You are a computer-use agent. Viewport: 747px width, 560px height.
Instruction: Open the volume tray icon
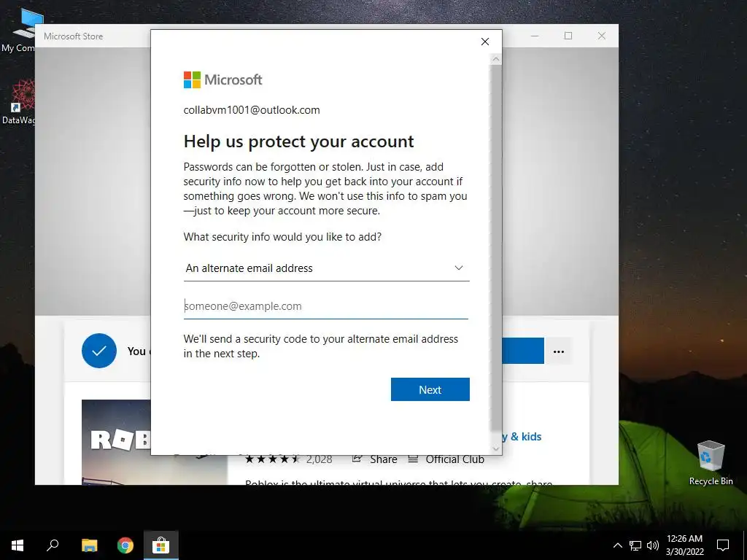tap(653, 545)
